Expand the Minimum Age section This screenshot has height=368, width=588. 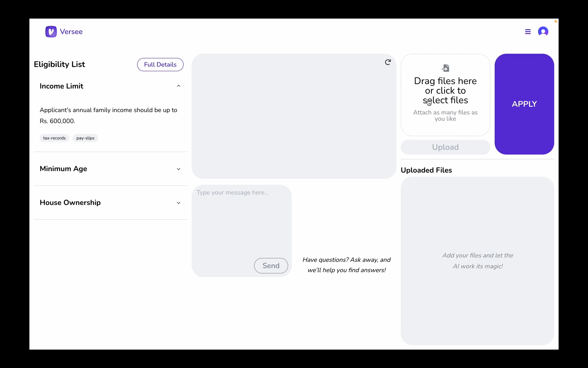point(179,169)
